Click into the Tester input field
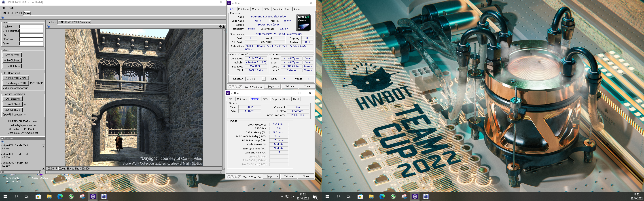The image size is (644, 201). coord(31,44)
